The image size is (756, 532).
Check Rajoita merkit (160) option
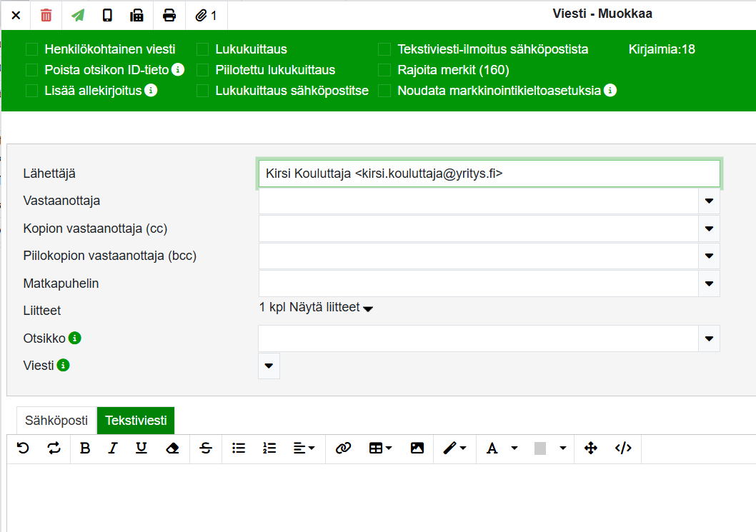385,70
